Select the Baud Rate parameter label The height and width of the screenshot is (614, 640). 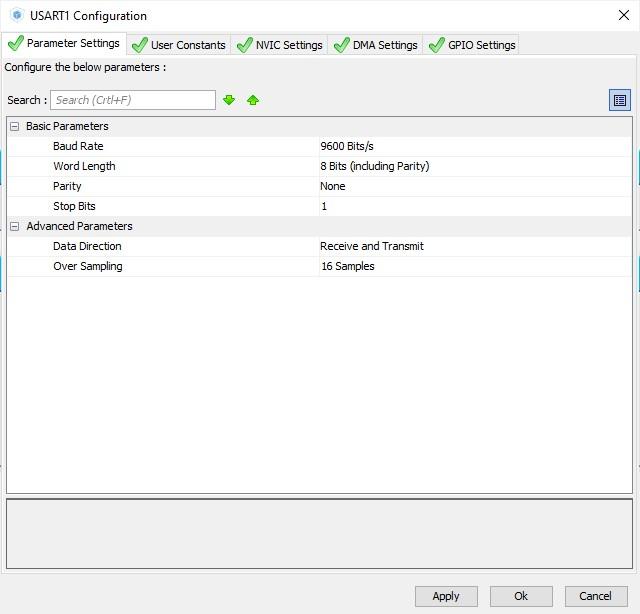point(78,146)
